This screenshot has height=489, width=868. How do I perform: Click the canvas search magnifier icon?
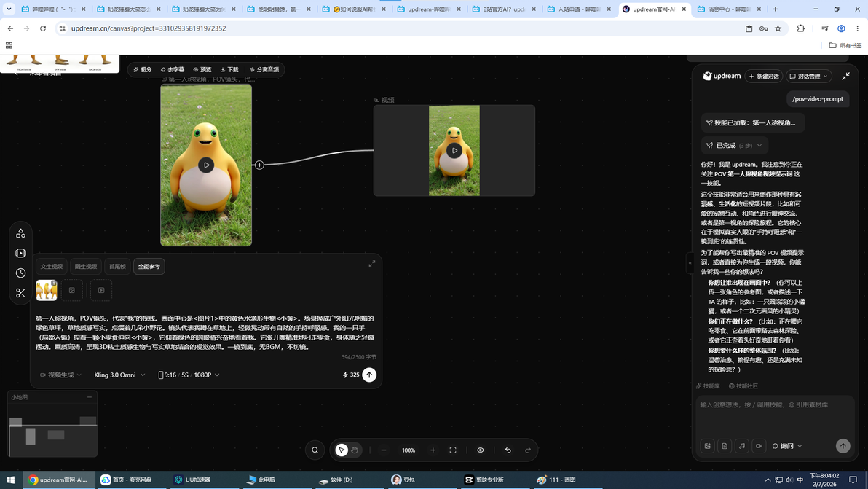[315, 450]
